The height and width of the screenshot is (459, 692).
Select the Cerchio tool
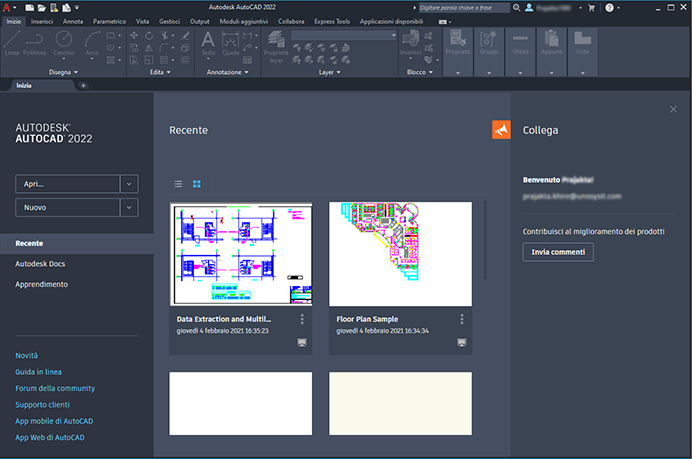pos(64,43)
